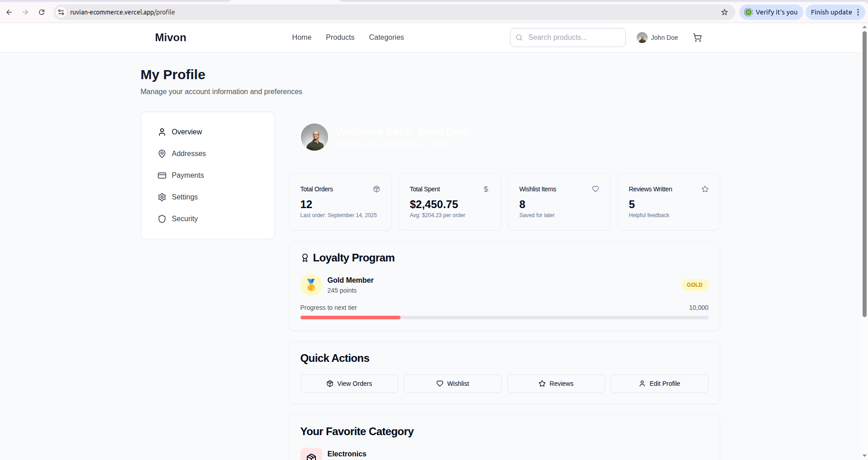This screenshot has height=460, width=868.
Task: Click the Avg $204.23 per order text
Action: point(438,215)
